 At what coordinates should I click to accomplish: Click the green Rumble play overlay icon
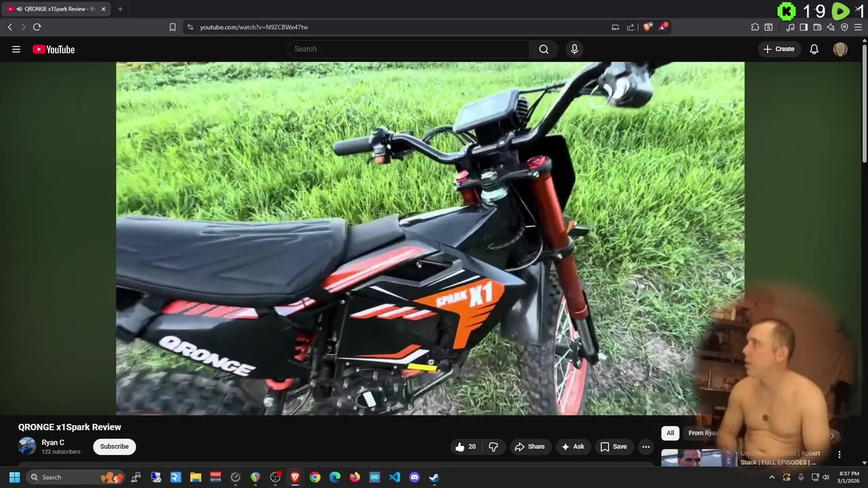coord(840,11)
